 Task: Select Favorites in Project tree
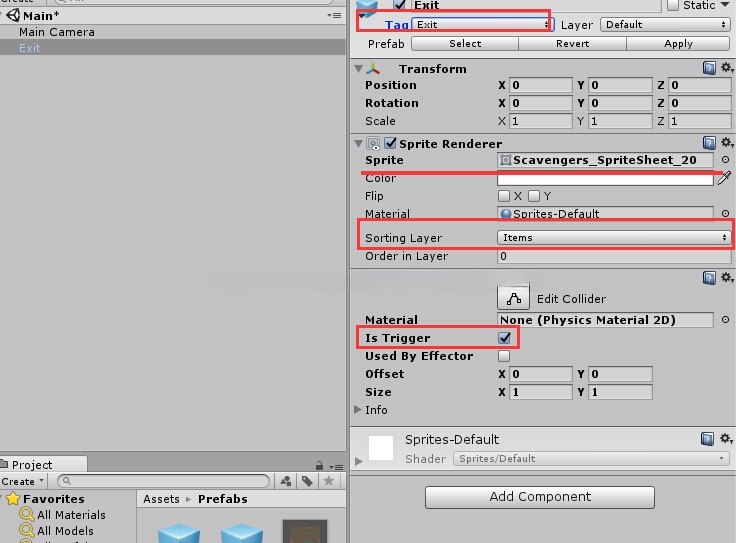pyautogui.click(x=54, y=498)
